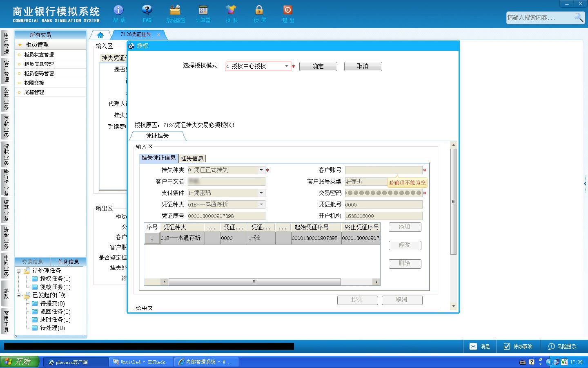Open 权限交接 menu item
The image size is (588, 368).
pos(51,83)
